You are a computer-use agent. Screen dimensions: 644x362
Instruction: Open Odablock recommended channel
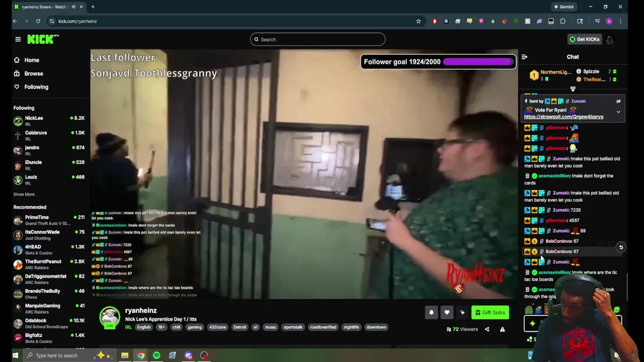coord(49,323)
